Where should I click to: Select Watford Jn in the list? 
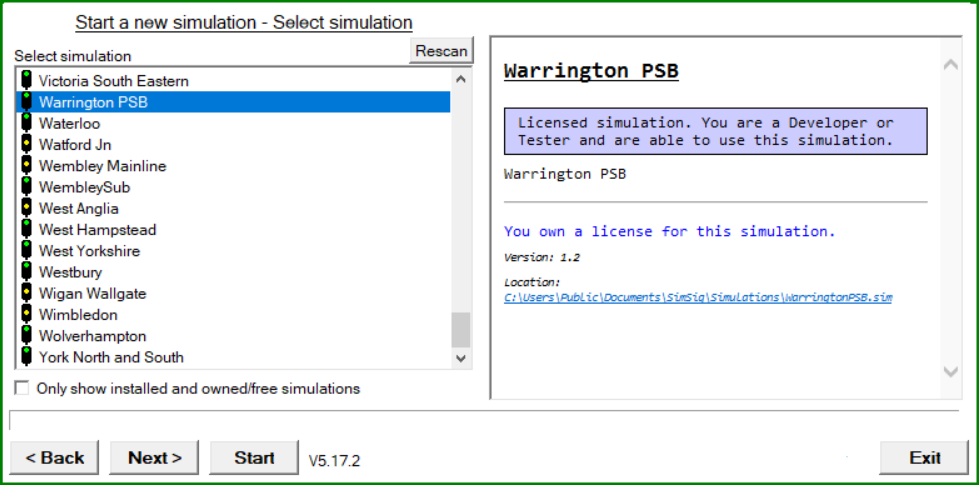click(x=233, y=144)
